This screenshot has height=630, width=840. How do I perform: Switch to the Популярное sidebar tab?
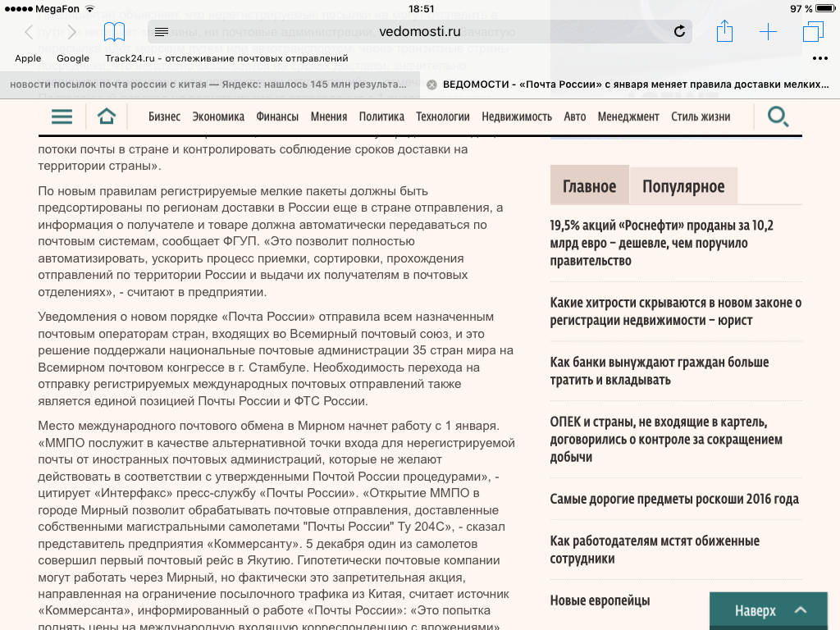point(683,185)
